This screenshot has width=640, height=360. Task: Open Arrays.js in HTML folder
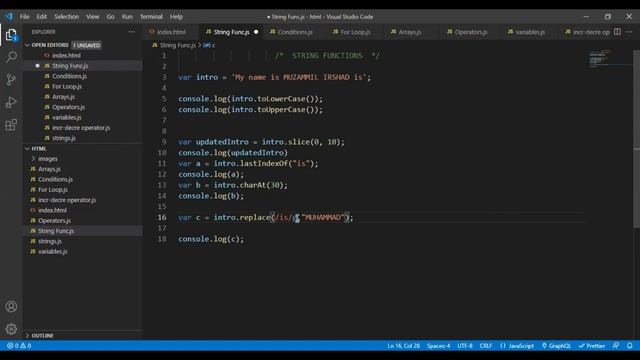[49, 169]
